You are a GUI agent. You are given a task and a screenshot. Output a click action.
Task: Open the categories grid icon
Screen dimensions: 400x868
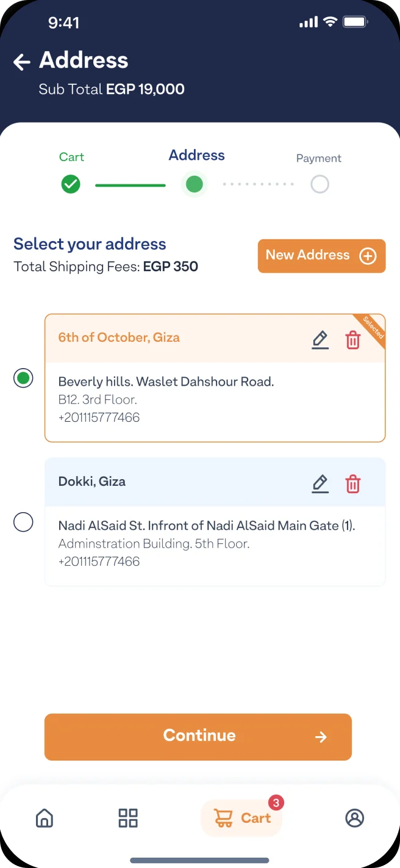[128, 818]
